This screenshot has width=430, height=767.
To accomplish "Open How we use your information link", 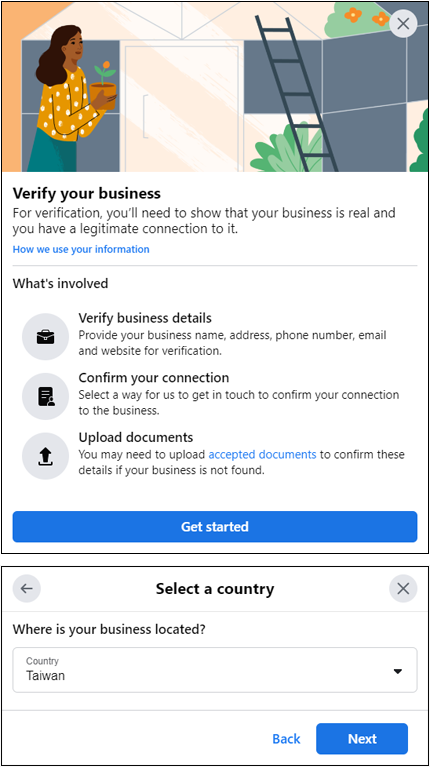I will tap(81, 249).
